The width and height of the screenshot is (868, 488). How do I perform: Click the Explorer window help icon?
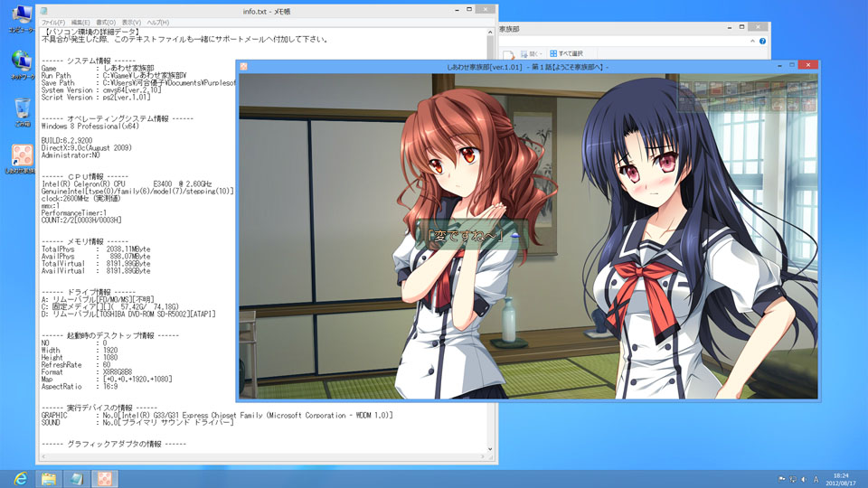(x=762, y=41)
